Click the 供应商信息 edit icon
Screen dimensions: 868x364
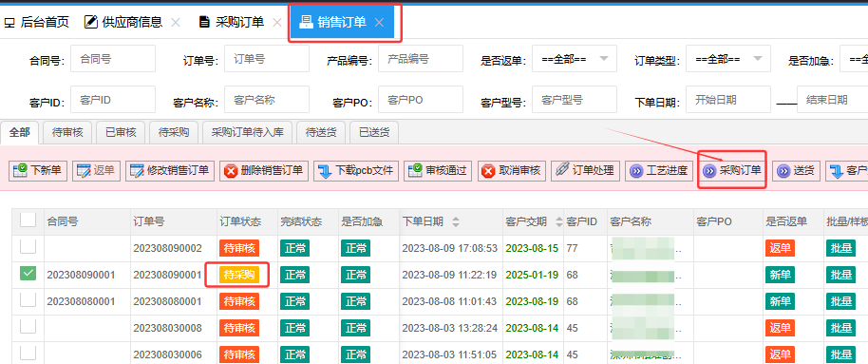tap(91, 22)
